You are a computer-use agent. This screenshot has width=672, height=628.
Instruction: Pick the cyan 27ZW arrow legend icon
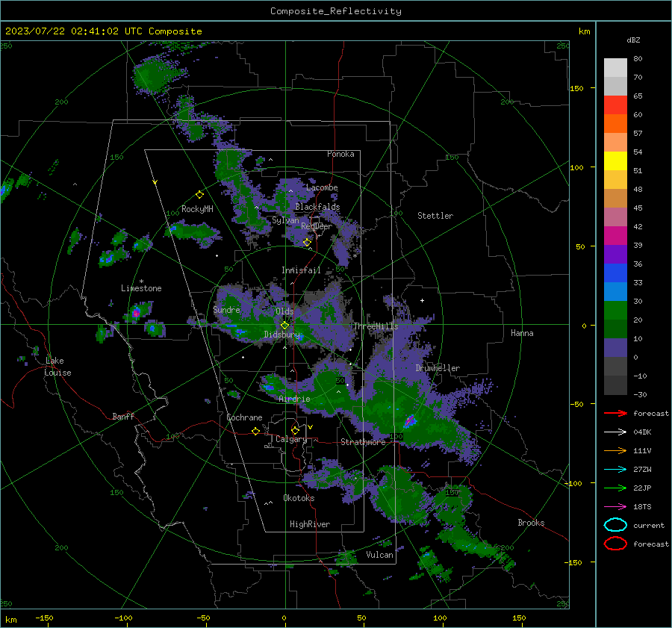pyautogui.click(x=615, y=470)
